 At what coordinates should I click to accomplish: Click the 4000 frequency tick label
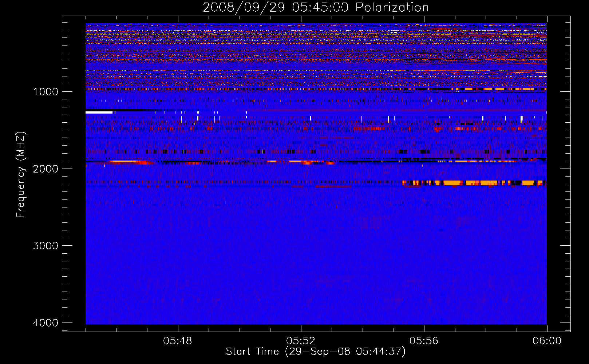point(46,323)
